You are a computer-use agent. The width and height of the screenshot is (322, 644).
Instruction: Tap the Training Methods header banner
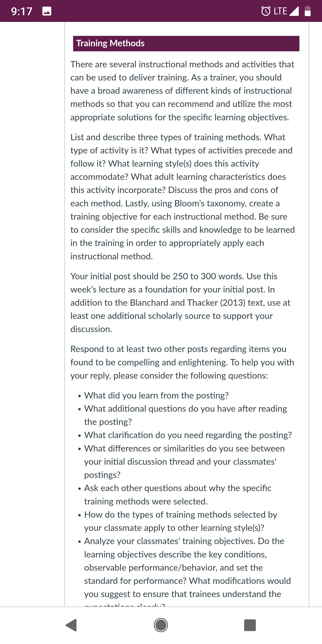tap(186, 44)
